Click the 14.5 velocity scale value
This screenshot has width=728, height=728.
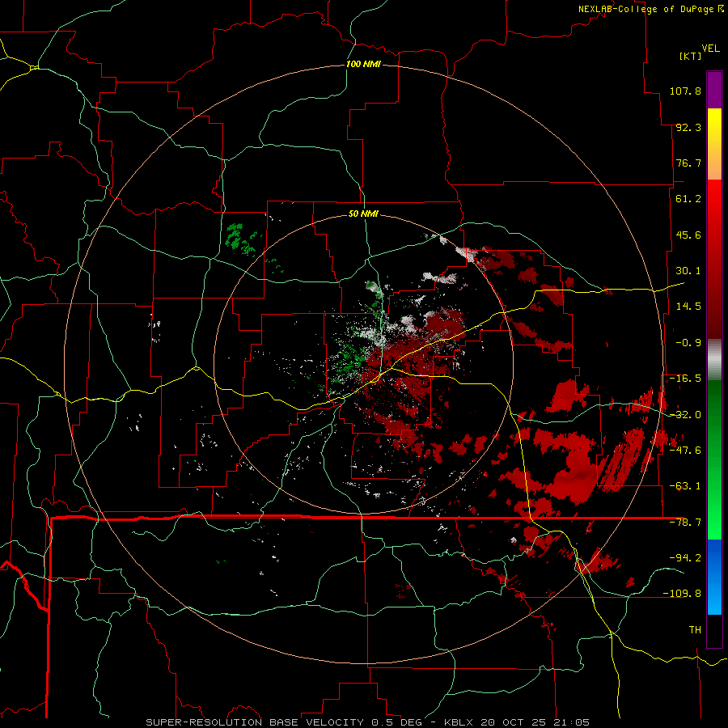688,307
